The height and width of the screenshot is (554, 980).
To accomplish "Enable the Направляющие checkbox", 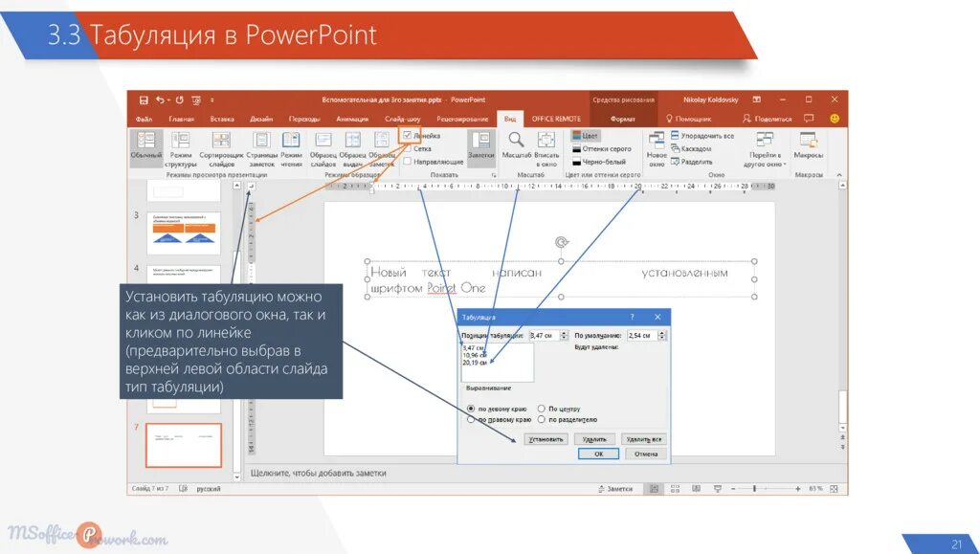I will pos(408,161).
